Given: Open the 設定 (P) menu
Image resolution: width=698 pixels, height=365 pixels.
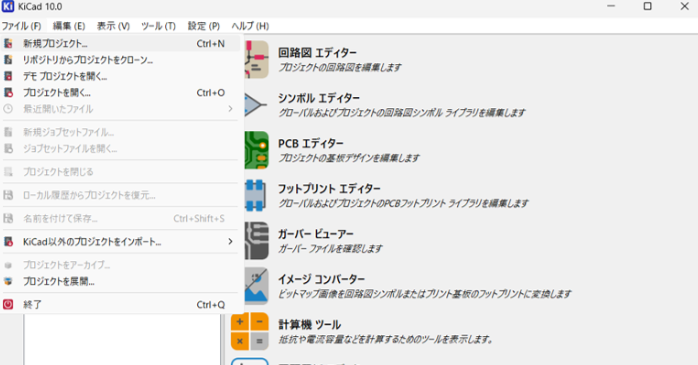Looking at the screenshot, I should click(204, 26).
